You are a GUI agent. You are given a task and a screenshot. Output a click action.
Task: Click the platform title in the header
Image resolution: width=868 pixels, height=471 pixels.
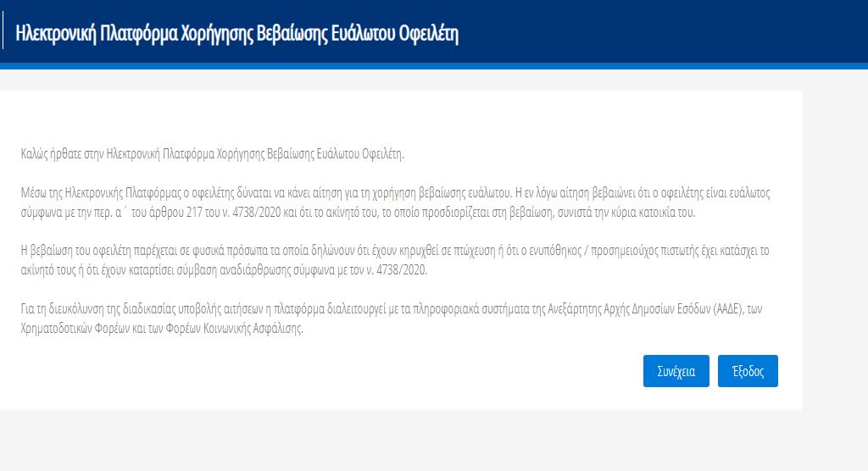(236, 35)
